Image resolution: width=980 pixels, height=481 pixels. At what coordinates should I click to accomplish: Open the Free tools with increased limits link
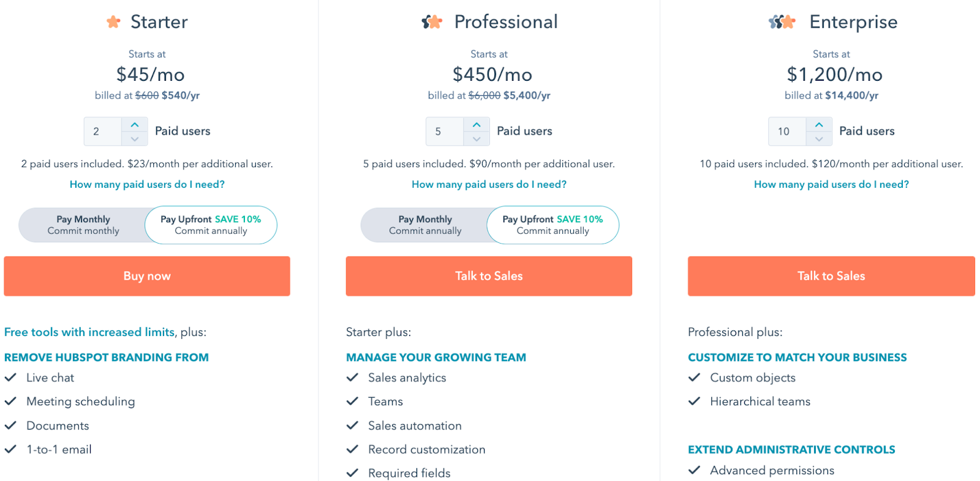(x=89, y=332)
